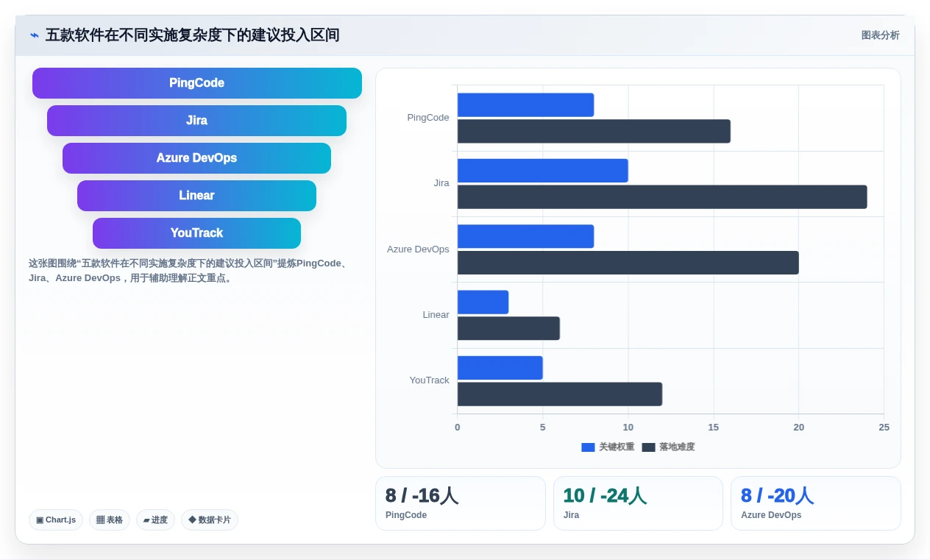The height and width of the screenshot is (560, 930).
Task: Click the PingCode y-axis label
Action: click(428, 118)
